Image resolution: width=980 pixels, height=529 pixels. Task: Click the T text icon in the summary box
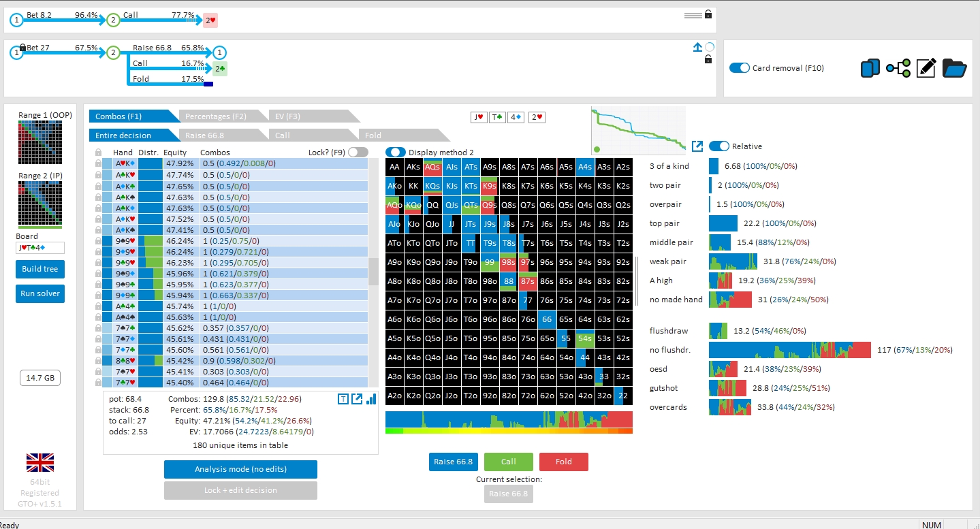tap(343, 399)
